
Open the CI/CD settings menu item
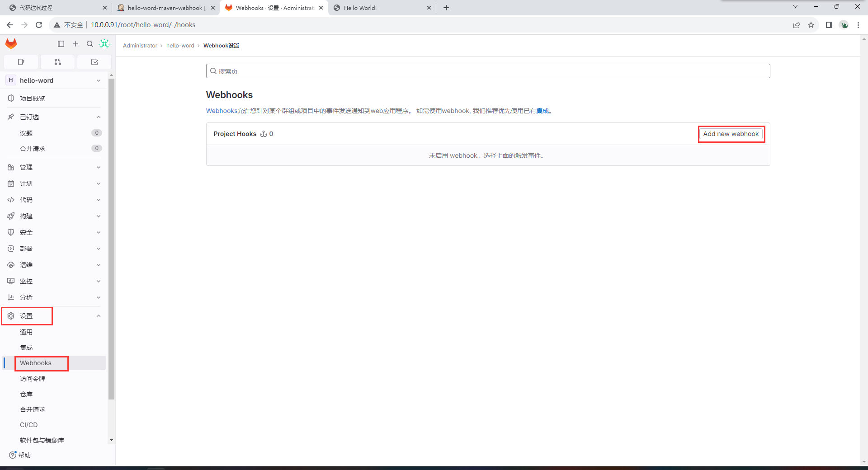(29, 425)
